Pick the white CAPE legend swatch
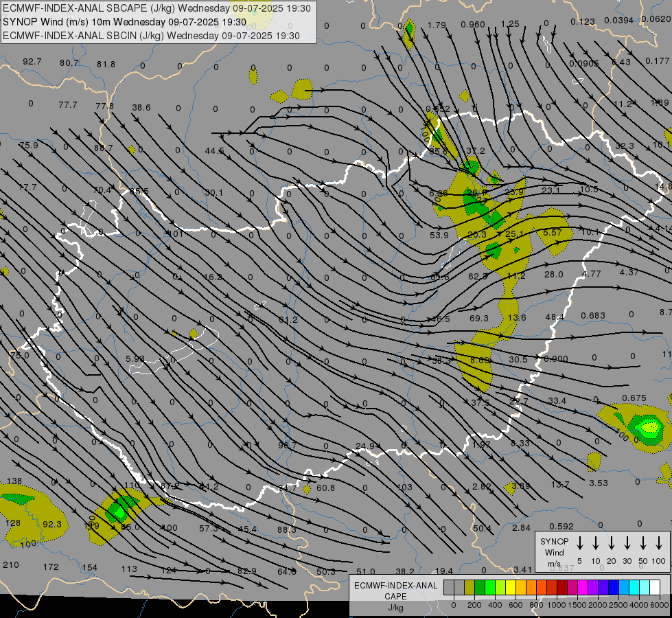 [x=656, y=588]
